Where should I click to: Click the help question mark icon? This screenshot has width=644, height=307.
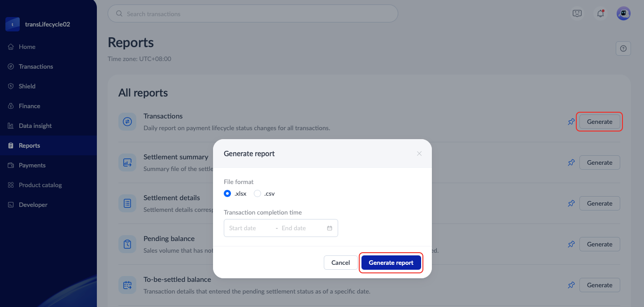(x=623, y=48)
